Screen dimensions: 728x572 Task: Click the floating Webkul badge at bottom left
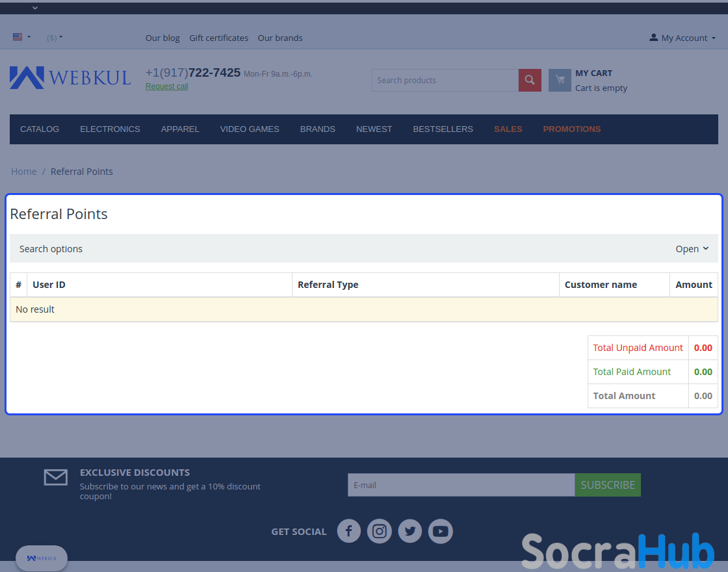tap(42, 558)
